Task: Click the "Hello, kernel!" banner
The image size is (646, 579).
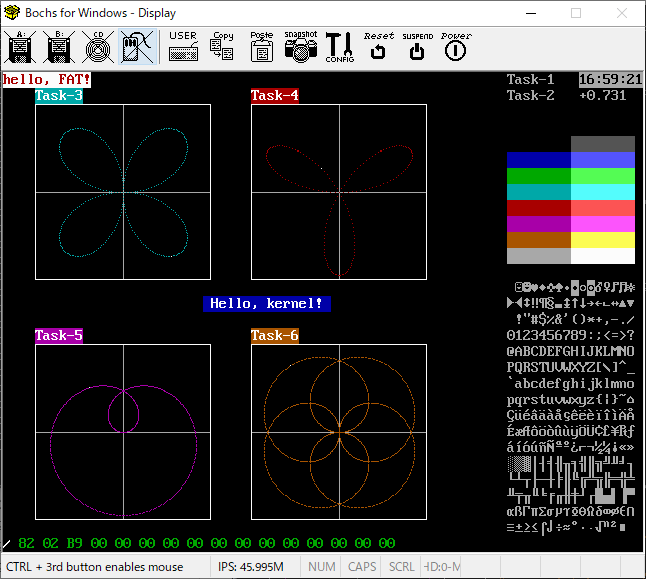Action: pyautogui.click(x=267, y=304)
